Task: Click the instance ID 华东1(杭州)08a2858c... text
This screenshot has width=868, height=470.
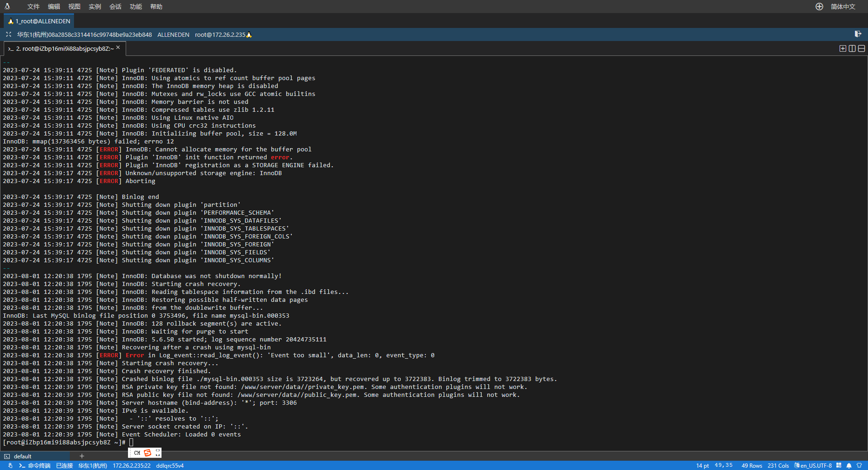Action: point(84,34)
